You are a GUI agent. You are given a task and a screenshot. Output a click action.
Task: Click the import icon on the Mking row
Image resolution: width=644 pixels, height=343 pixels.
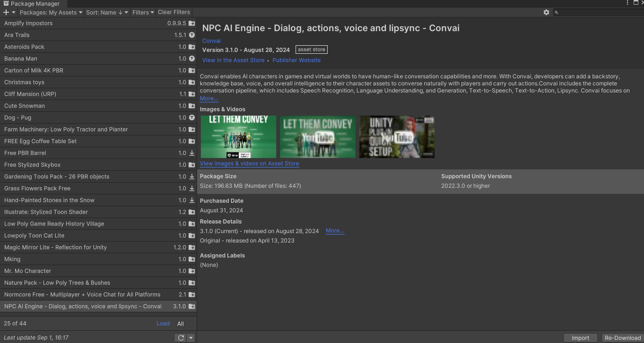(x=192, y=259)
